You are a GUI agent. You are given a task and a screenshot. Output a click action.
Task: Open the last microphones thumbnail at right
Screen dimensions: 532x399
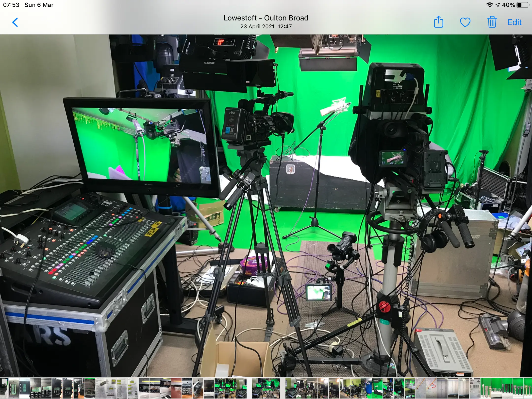[528, 388]
